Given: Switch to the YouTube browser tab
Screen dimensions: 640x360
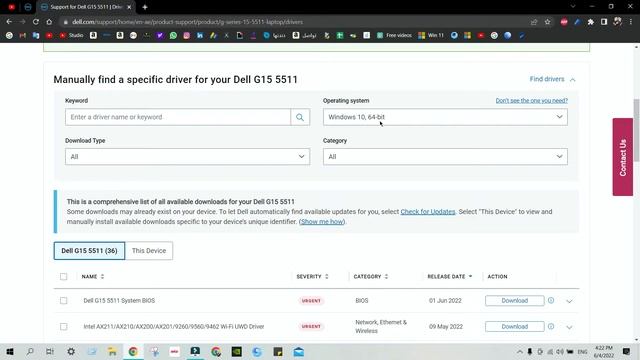Looking at the screenshot, I should 11,7.
